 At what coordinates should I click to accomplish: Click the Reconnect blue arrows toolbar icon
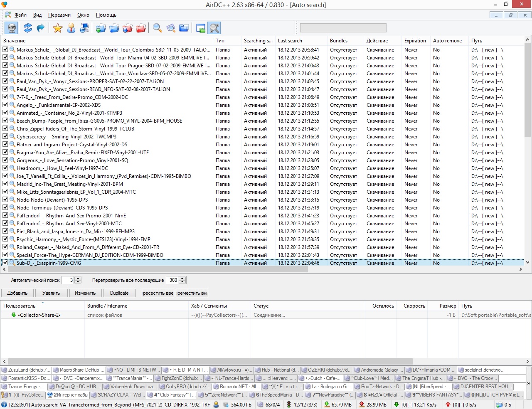click(28, 28)
